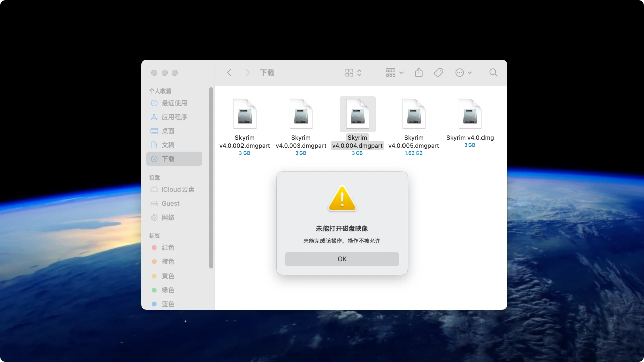Open the Group By dropdown in the toolbar
The height and width of the screenshot is (362, 644).
click(x=395, y=73)
